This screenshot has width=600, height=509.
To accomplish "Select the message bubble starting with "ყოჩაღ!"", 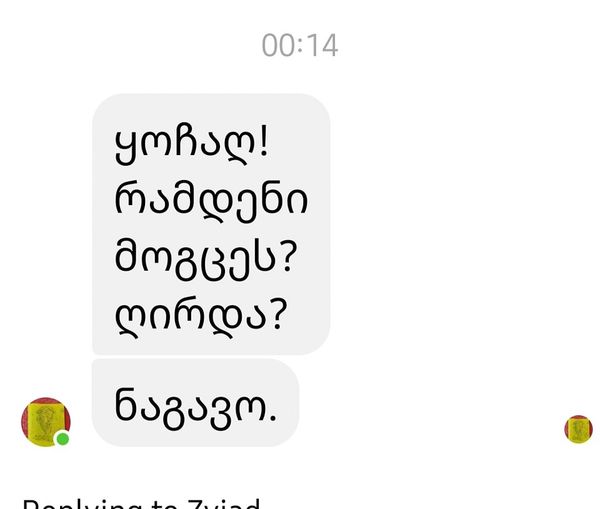I will (211, 224).
